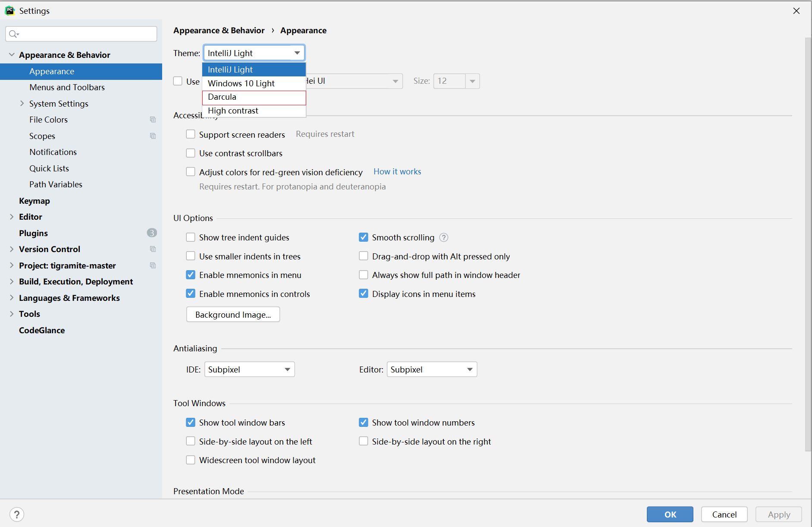
Task: Click the help question mark icon
Action: coord(17,514)
